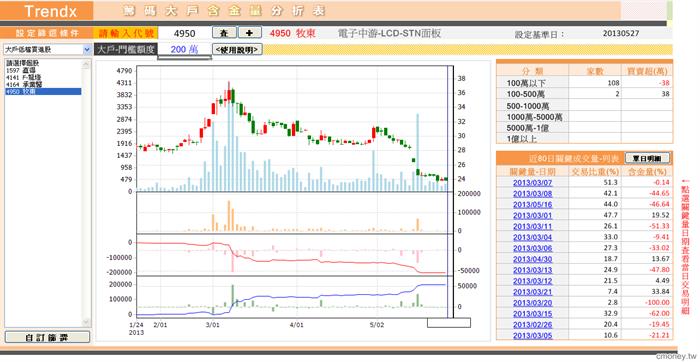This screenshot has height=362, width=700.
Task: Open key-volume date 2013/03/01
Action: 532,215
